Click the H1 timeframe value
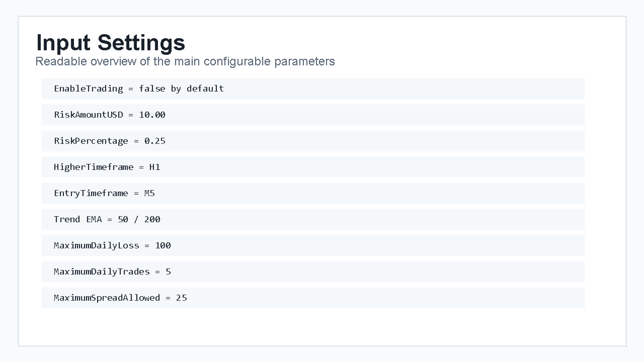 pyautogui.click(x=155, y=167)
